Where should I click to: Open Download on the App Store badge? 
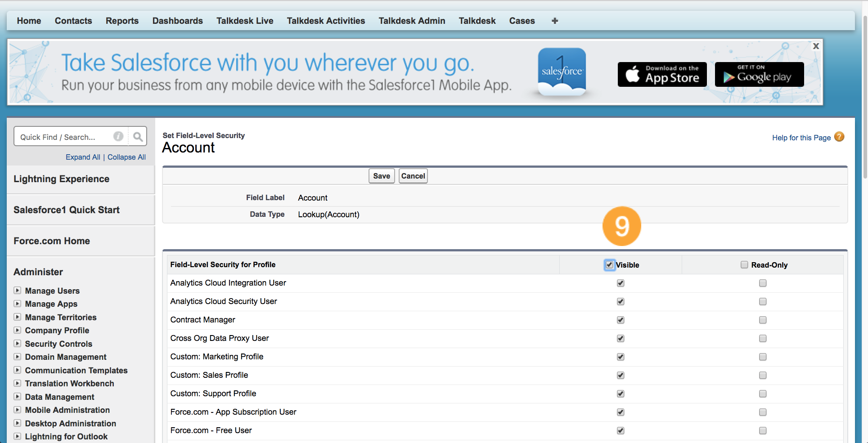pos(662,74)
